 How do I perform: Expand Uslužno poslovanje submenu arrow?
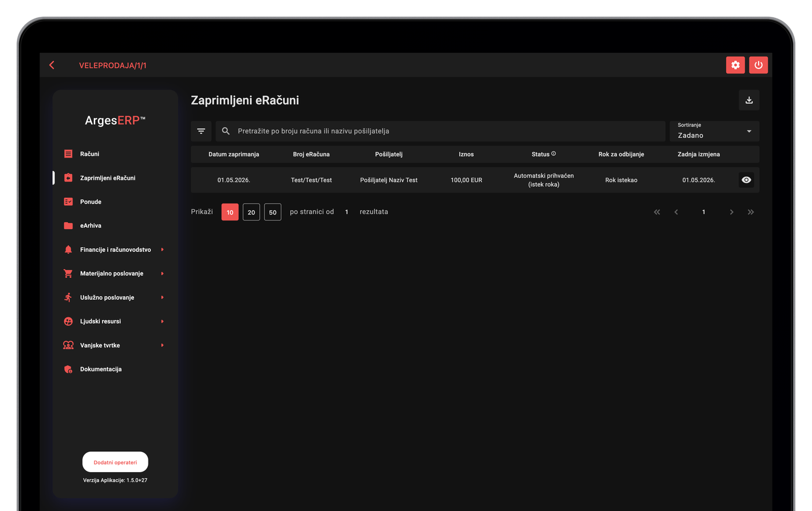(x=162, y=298)
